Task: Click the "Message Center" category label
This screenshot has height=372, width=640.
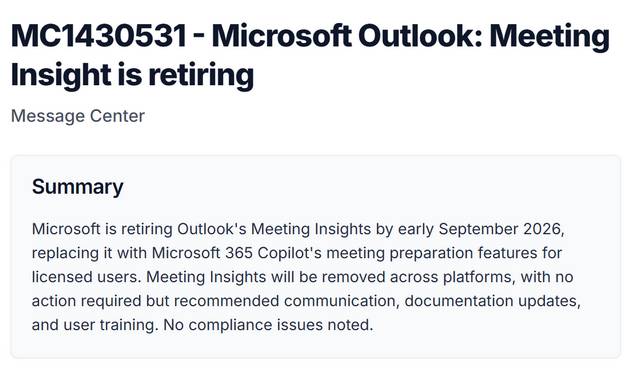Action: tap(78, 116)
